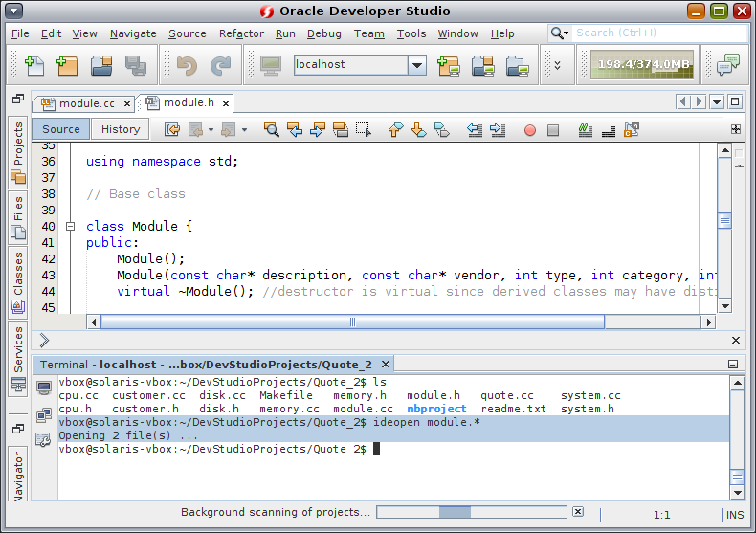Click Shift Line Left icon
The height and width of the screenshot is (533, 756).
click(475, 129)
